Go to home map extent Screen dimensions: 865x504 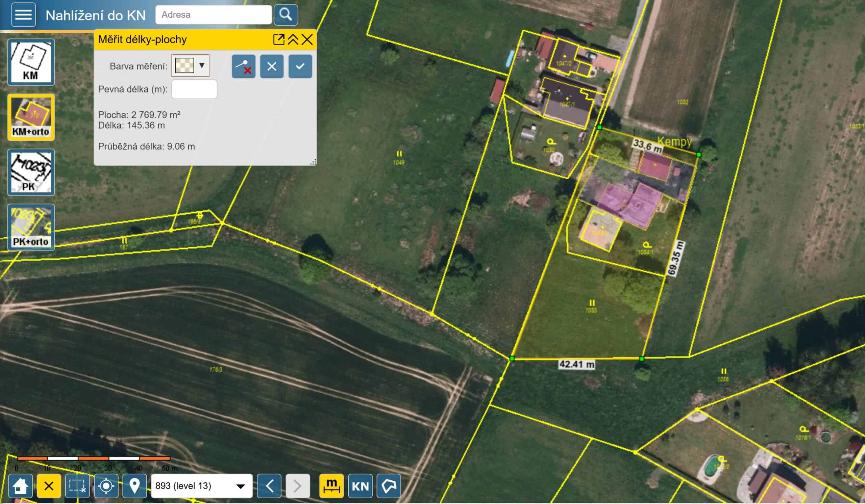(20, 486)
